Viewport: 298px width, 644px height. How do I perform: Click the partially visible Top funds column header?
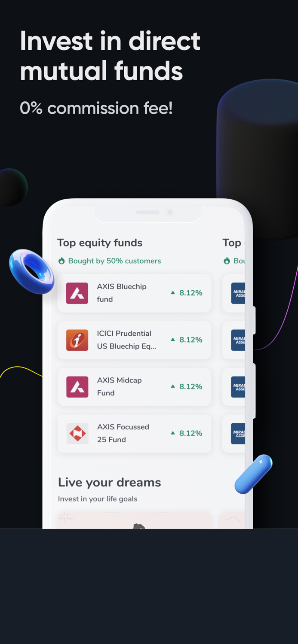pos(234,243)
